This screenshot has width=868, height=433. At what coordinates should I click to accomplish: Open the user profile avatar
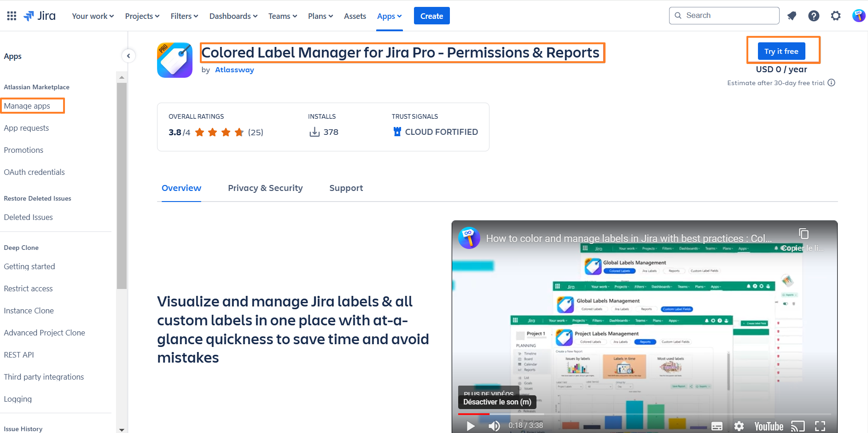point(858,16)
